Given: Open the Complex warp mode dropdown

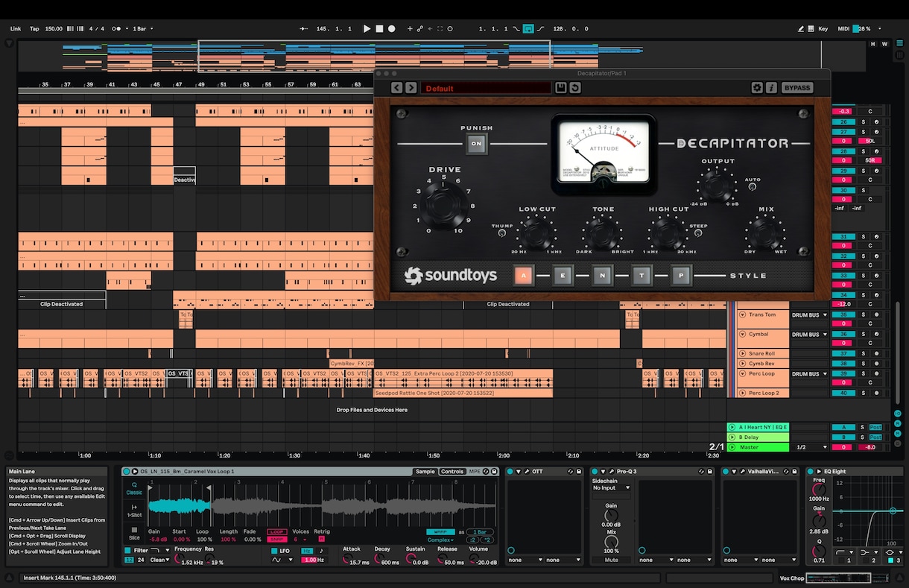Looking at the screenshot, I should [x=440, y=540].
